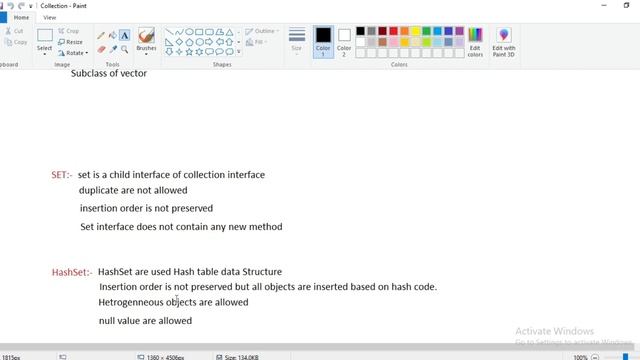Expand the Shapes gallery more arrow
The height and width of the screenshot is (360, 640).
coord(239,52)
